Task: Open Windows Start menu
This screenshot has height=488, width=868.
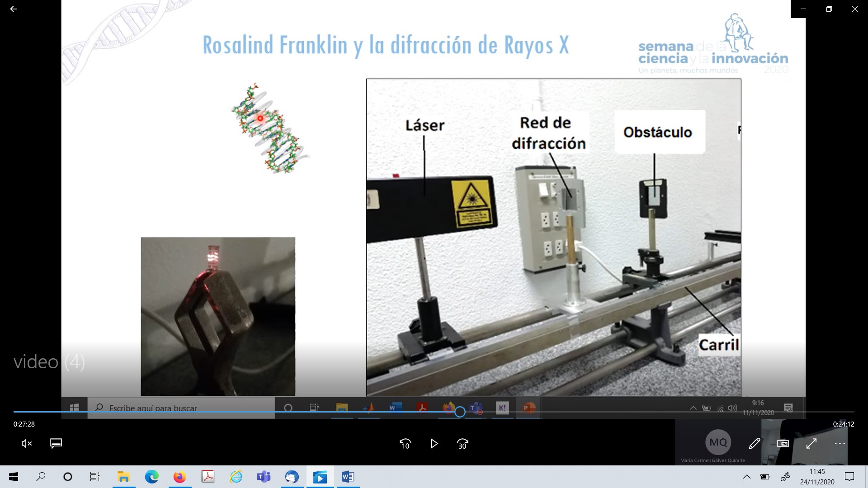Action: coord(14,477)
